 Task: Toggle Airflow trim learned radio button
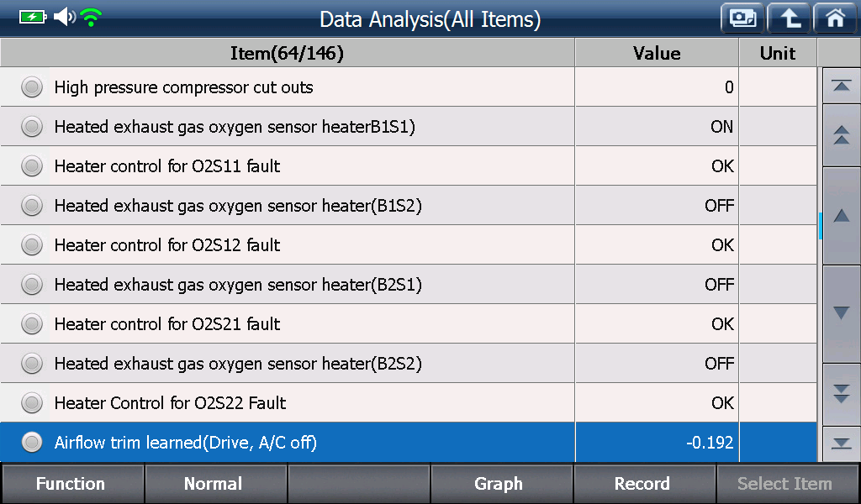pyautogui.click(x=32, y=442)
